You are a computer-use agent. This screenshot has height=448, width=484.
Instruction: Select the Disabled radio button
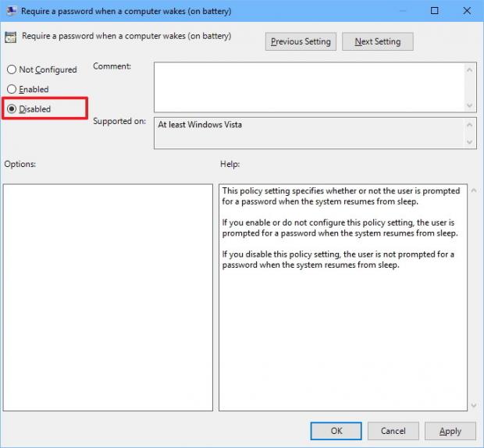(12, 109)
